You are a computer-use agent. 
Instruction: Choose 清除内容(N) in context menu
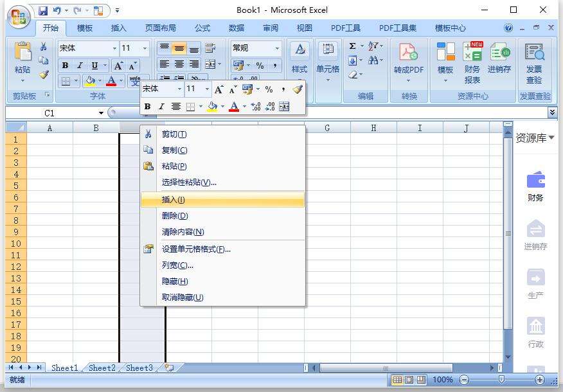[222, 232]
